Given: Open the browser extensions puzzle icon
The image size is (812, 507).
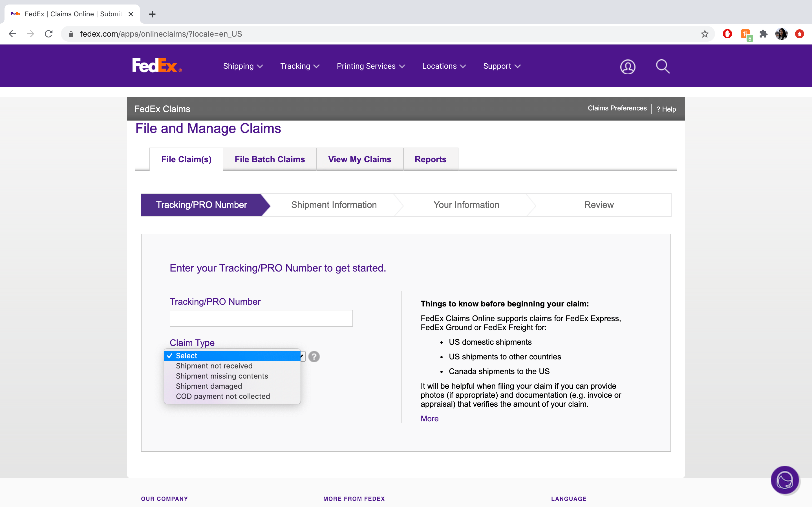Looking at the screenshot, I should (763, 34).
